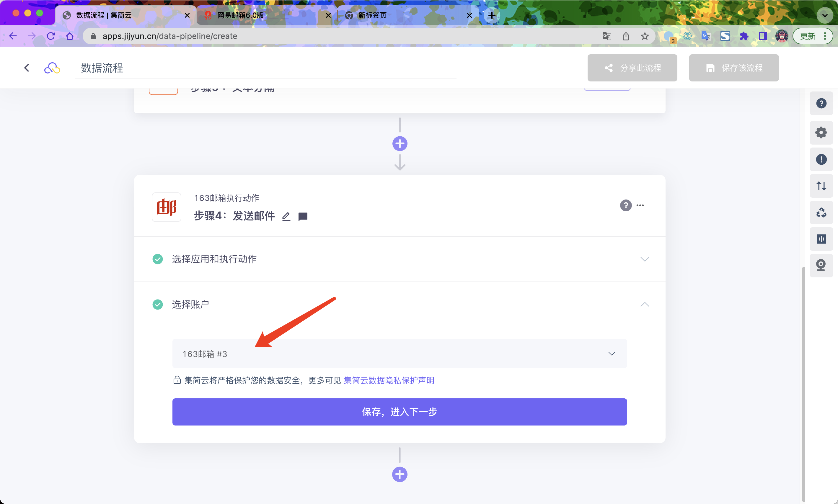This screenshot has width=838, height=504.
Task: Click the question mark help icon on step 4 card
Action: [625, 205]
